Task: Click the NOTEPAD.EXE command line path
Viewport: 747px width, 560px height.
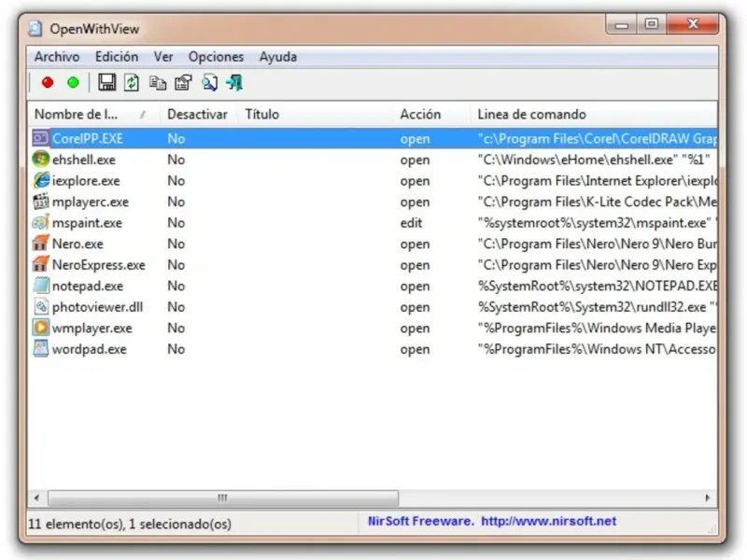Action: (598, 286)
